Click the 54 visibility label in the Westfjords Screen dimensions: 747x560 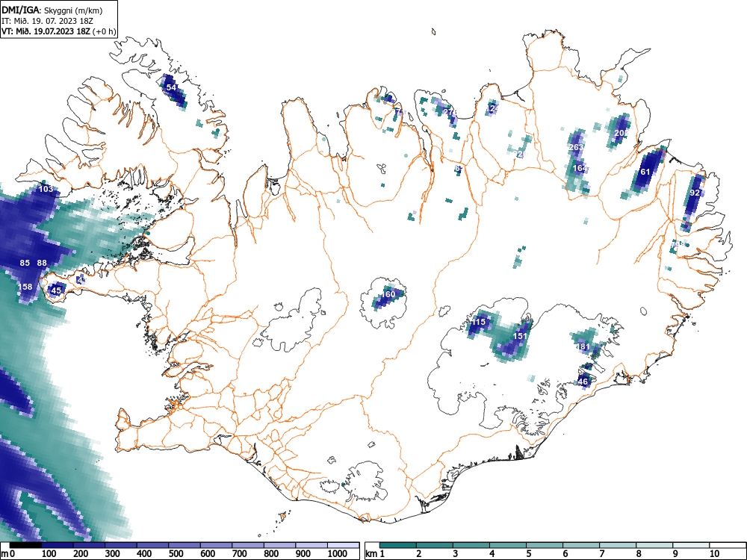tap(171, 87)
